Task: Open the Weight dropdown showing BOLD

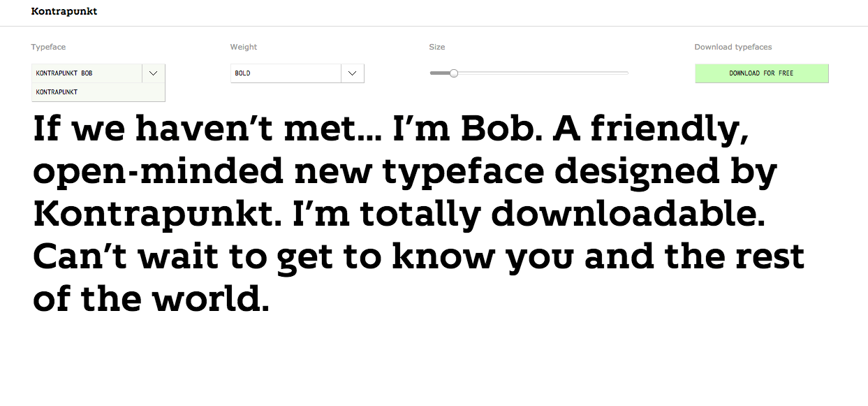Action: pyautogui.click(x=297, y=73)
